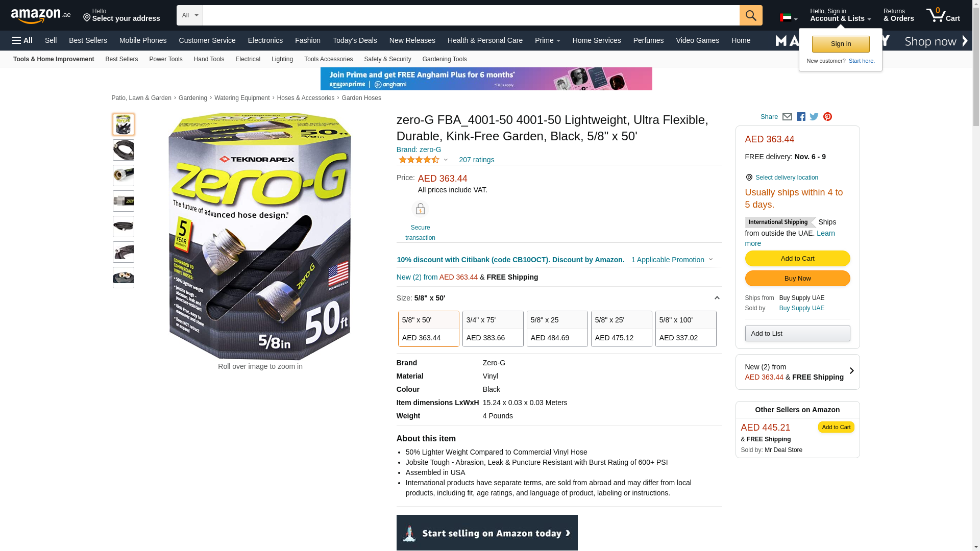Screen dimensions: 980x551
Task: Open the Today's Deals menu item
Action: click(x=355, y=40)
